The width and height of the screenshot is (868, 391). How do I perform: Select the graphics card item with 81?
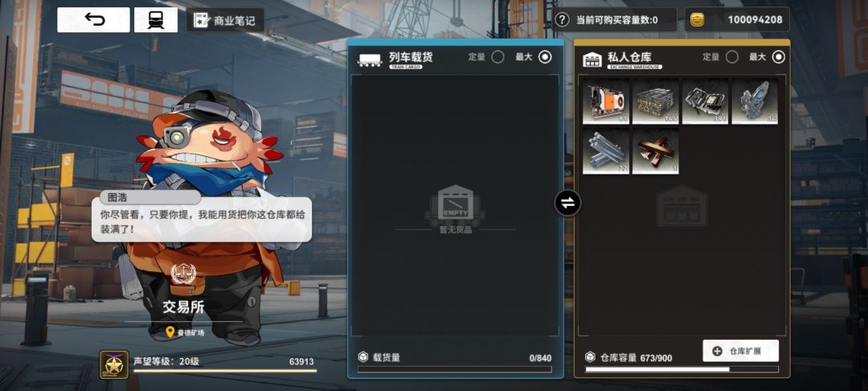pyautogui.click(x=606, y=101)
